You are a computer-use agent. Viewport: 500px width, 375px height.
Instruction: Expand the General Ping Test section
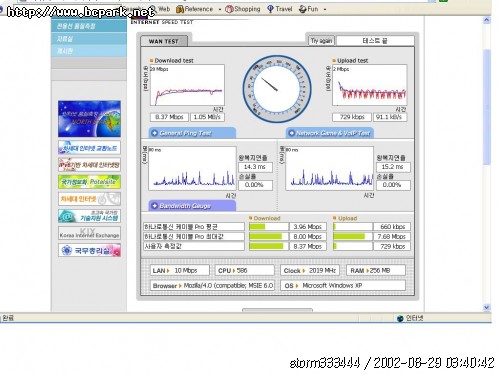[x=192, y=133]
